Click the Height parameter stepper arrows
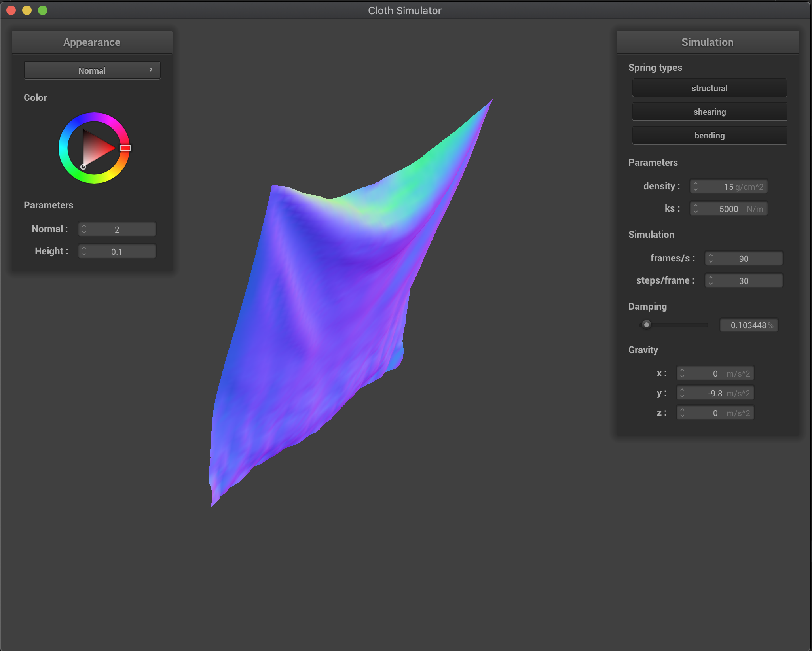Viewport: 812px width, 651px height. click(84, 251)
